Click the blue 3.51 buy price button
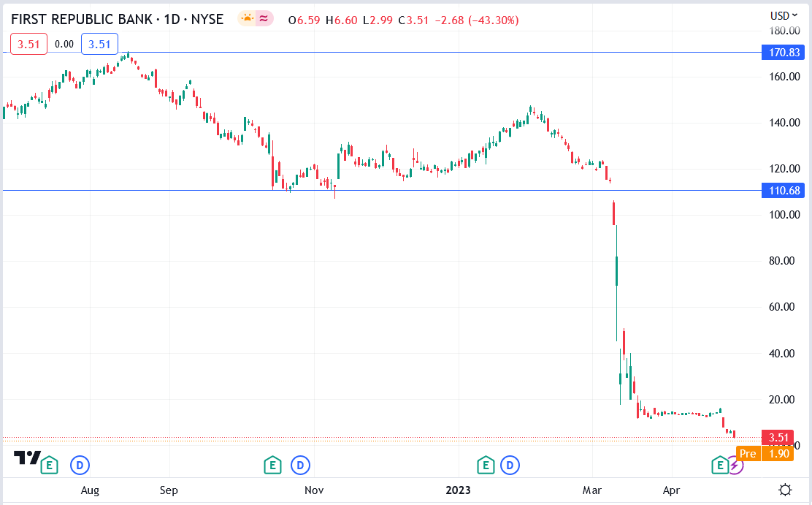812x505 pixels. 99,45
